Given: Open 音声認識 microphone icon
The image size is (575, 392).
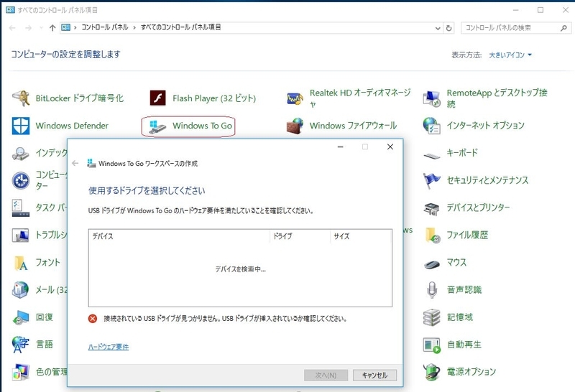Looking at the screenshot, I should [432, 290].
